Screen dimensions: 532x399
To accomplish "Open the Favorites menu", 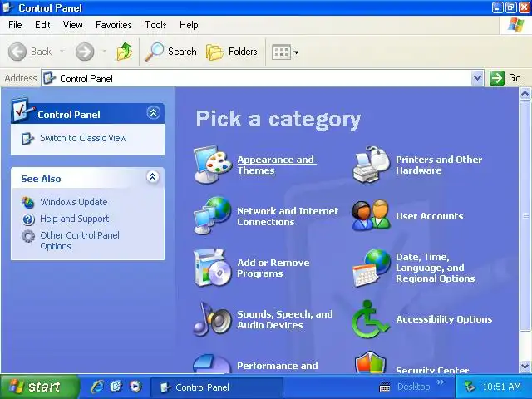I will point(113,25).
